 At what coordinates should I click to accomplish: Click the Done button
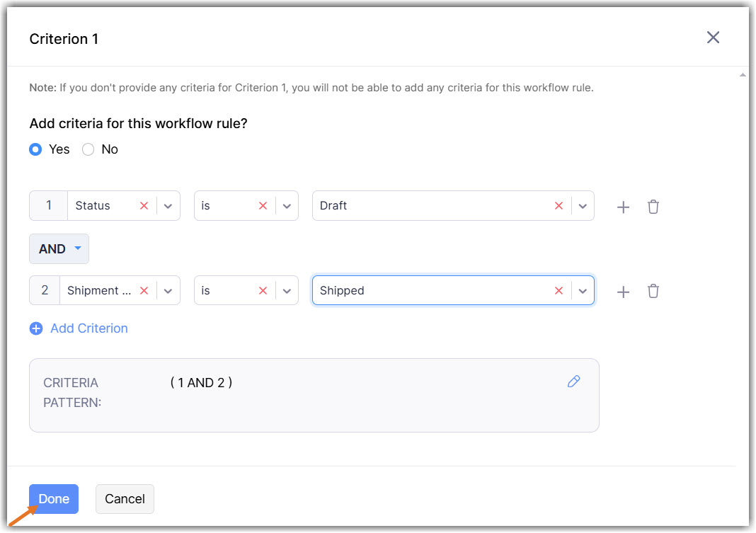[x=54, y=499]
